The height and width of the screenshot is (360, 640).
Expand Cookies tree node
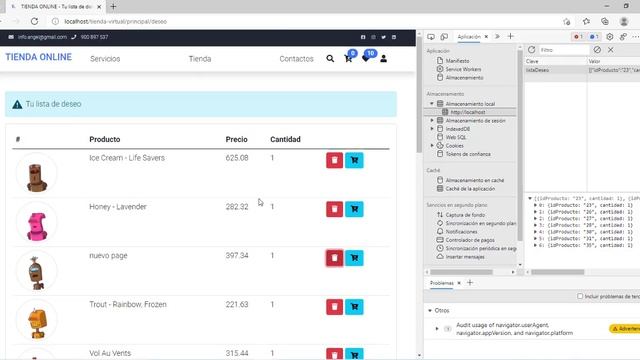[x=432, y=145]
